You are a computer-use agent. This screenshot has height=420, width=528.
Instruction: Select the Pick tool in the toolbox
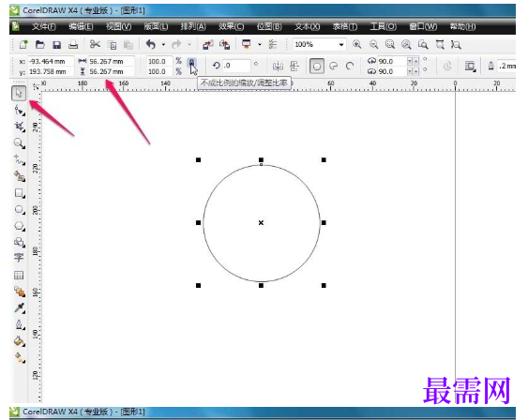click(19, 93)
